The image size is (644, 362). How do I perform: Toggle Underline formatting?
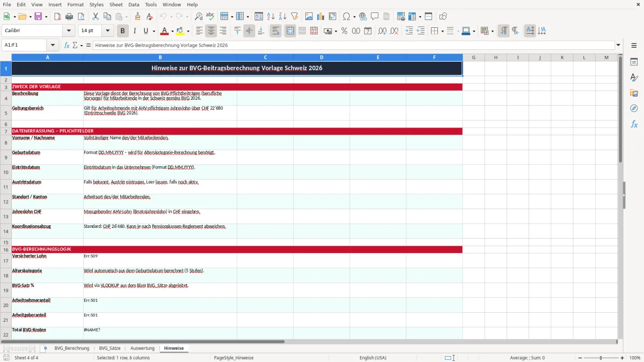(146, 31)
